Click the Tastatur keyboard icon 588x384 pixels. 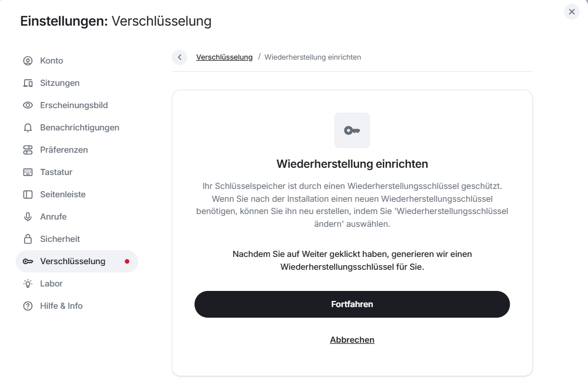point(27,172)
